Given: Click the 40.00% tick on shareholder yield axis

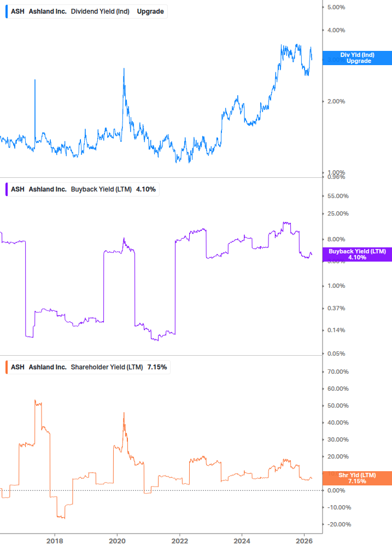Looking at the screenshot, I should 338,422.
